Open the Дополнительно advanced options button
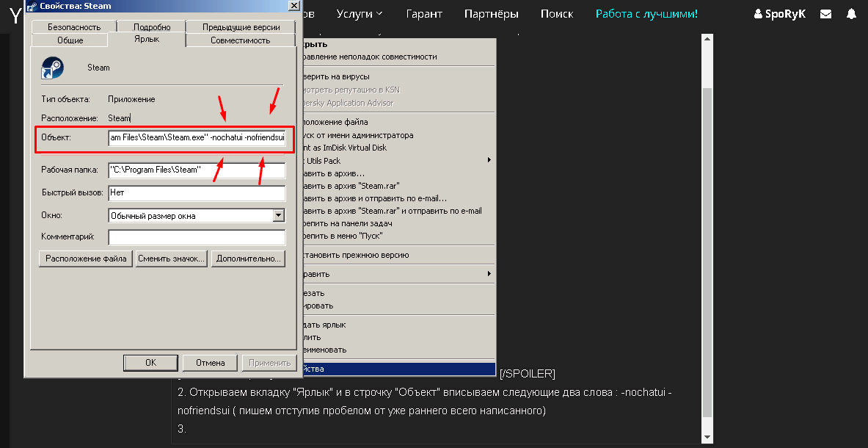868x448 pixels. pyautogui.click(x=248, y=258)
